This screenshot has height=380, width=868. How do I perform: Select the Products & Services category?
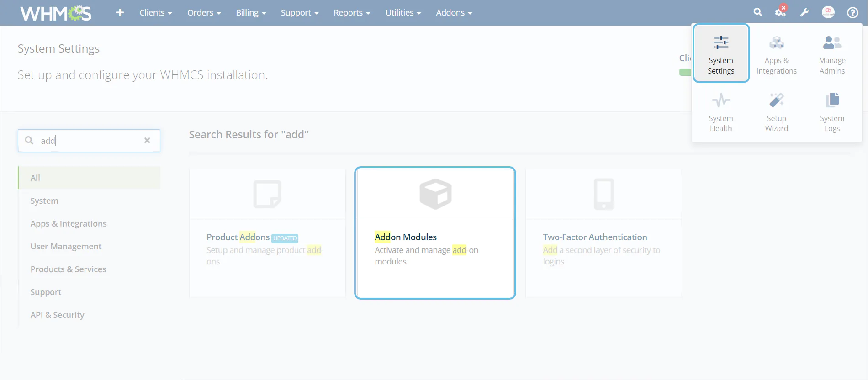point(68,269)
